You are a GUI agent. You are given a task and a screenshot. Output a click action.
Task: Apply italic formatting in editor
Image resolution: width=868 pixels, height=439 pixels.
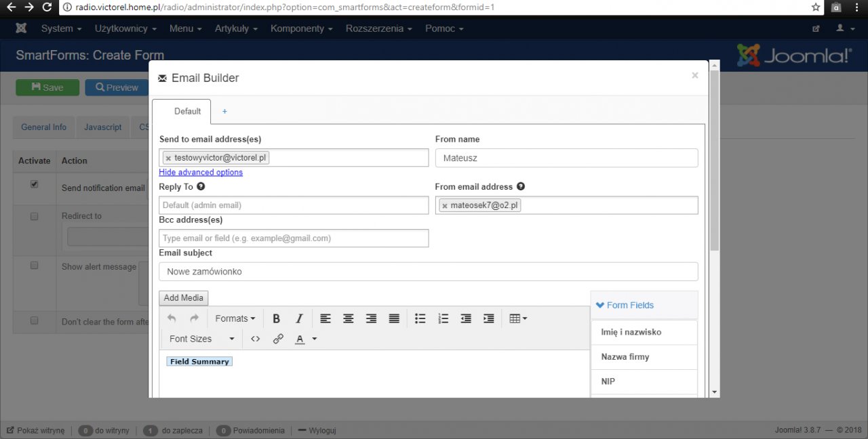point(299,318)
